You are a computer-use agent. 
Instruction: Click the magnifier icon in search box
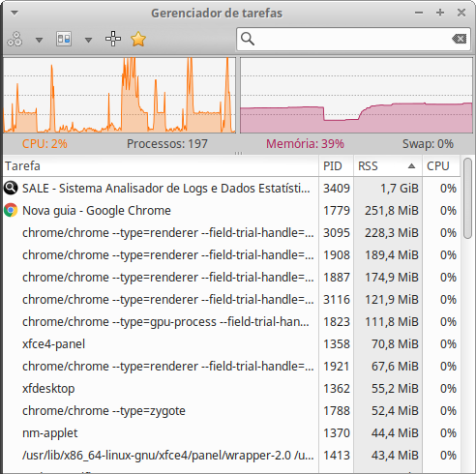[248, 39]
